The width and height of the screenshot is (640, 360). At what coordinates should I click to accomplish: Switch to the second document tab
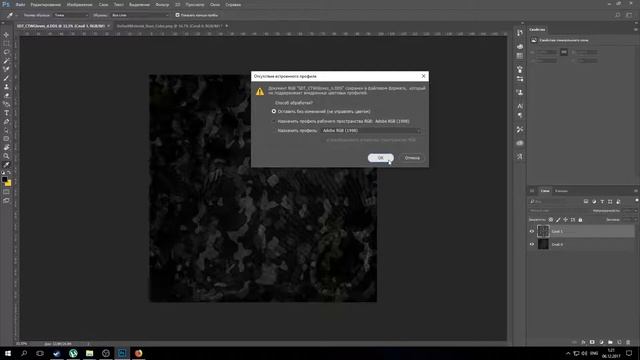pos(169,26)
